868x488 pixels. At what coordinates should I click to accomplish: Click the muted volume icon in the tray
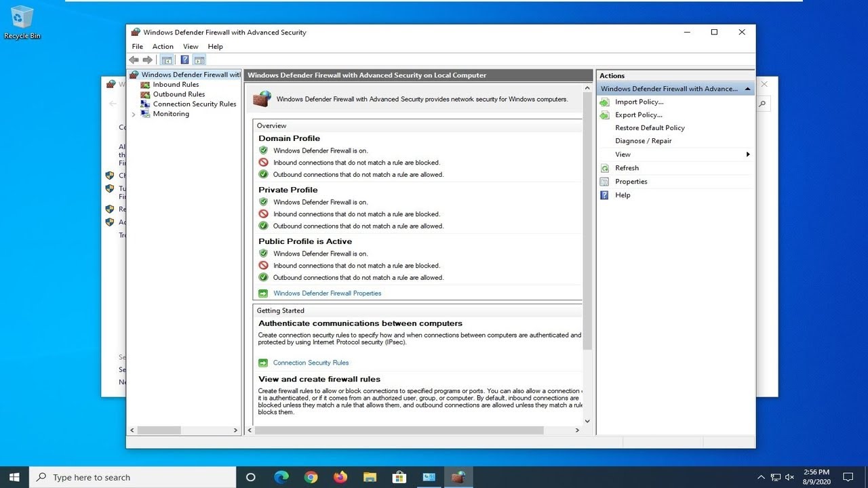pyautogui.click(x=789, y=477)
